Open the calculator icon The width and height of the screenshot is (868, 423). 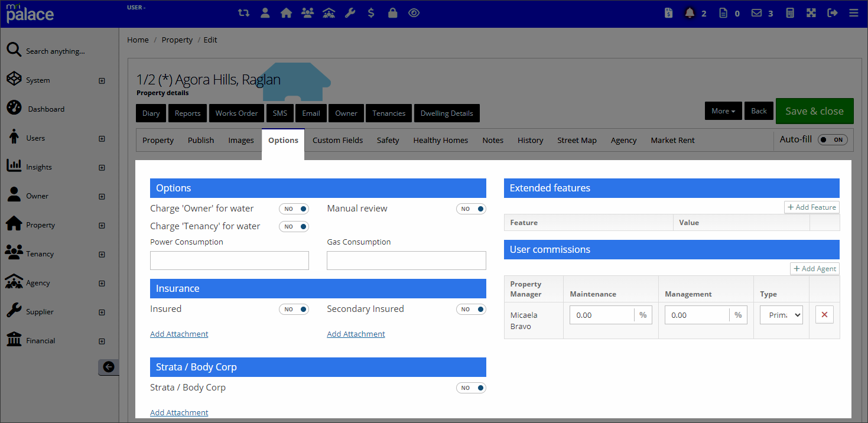tap(790, 13)
